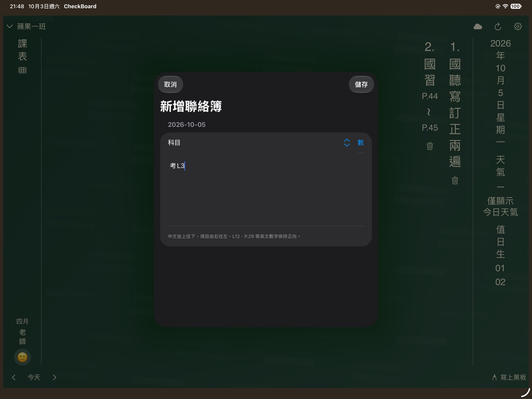Viewport: 532px width, 399px height.
Task: Tap the 值日生 duty student label
Action: click(500, 242)
